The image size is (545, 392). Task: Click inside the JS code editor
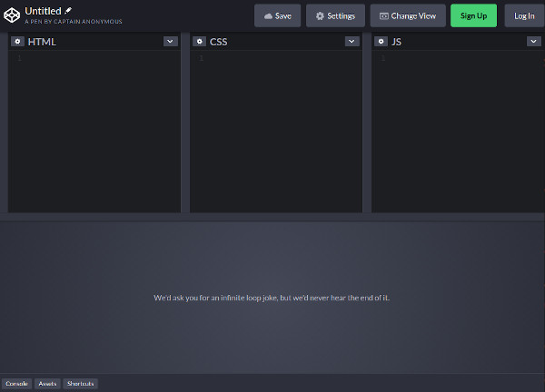coord(458,132)
